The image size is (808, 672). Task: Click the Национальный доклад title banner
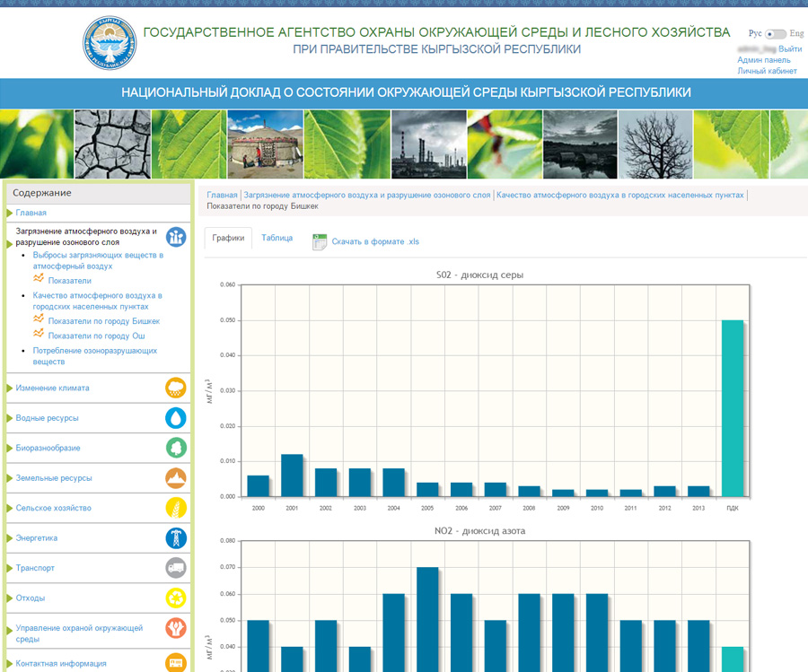(x=406, y=92)
